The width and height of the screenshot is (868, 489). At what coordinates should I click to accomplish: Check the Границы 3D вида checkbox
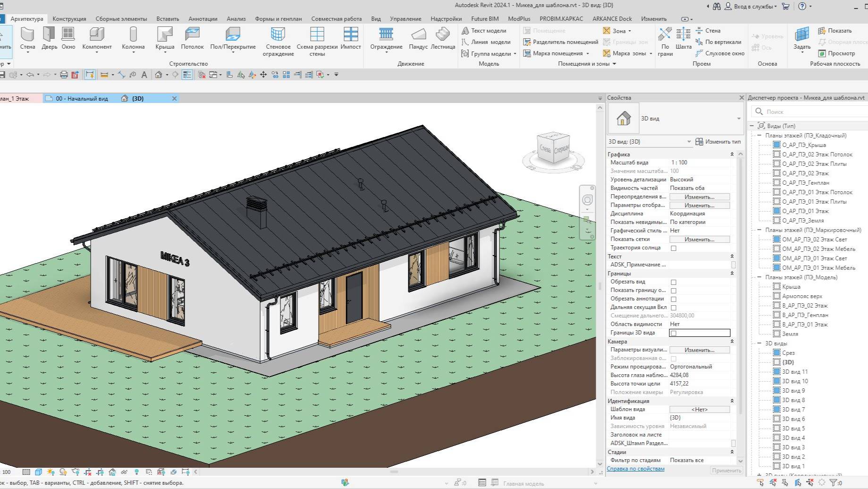(674, 333)
